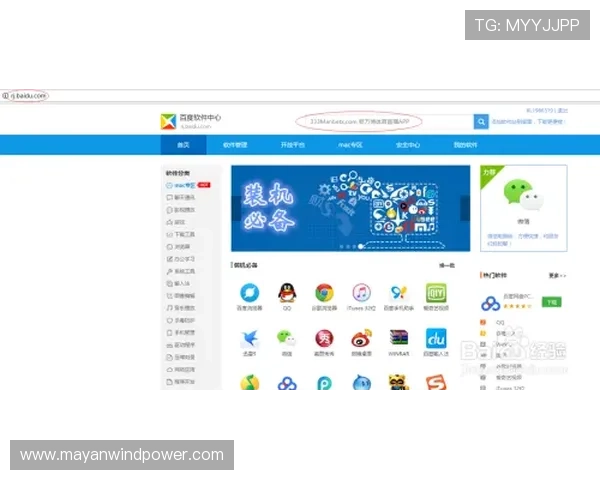Select the Google Chrome browser icon

point(324,293)
